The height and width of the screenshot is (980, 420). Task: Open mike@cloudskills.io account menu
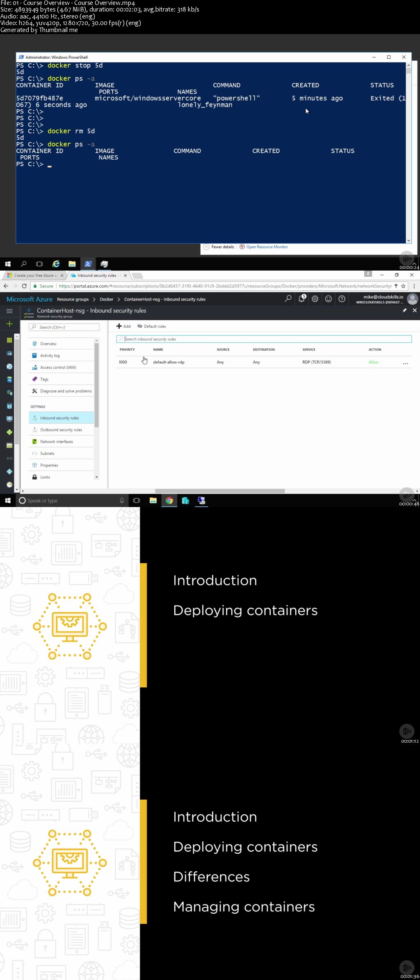(x=386, y=299)
